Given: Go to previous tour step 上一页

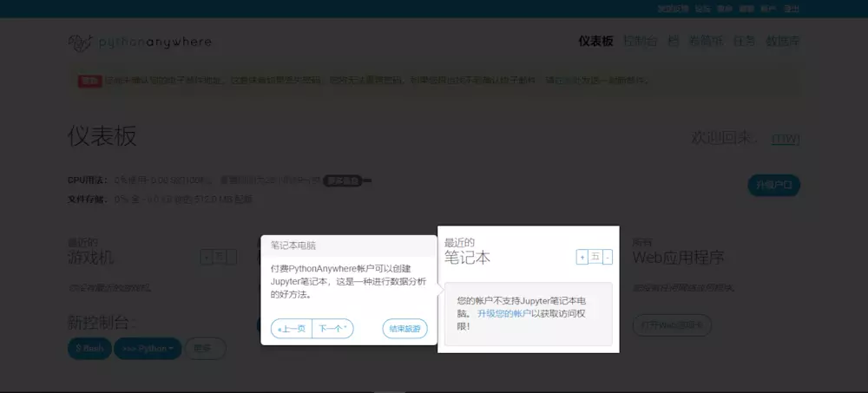Looking at the screenshot, I should tap(292, 328).
